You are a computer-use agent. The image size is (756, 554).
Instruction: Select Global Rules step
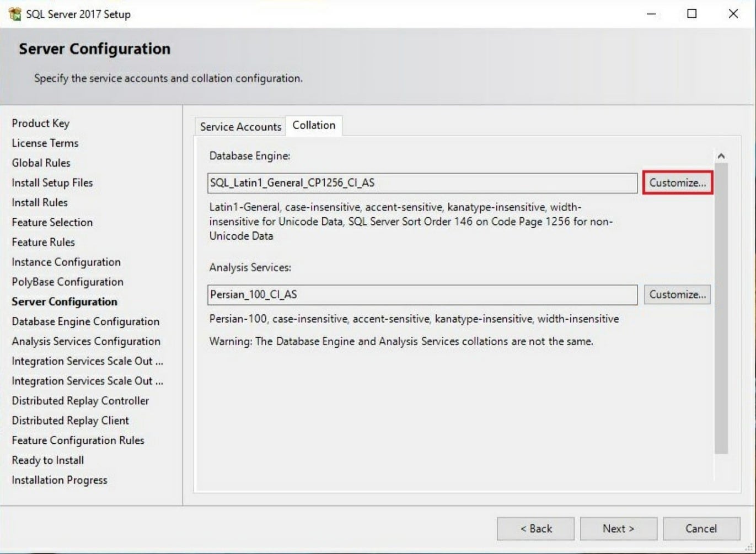(x=41, y=163)
